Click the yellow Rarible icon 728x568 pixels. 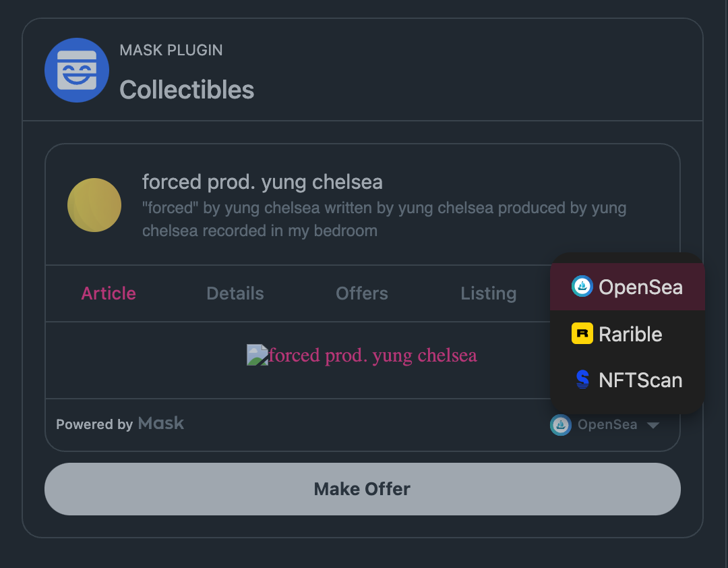click(582, 334)
